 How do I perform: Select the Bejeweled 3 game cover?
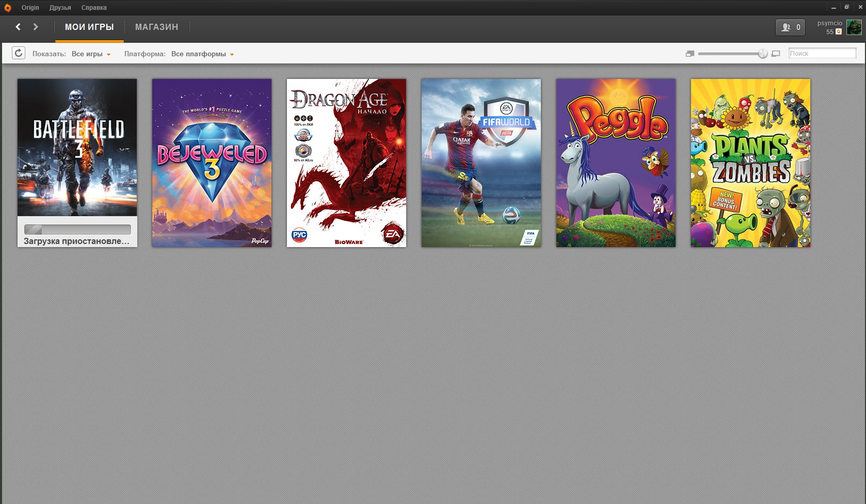click(x=212, y=163)
